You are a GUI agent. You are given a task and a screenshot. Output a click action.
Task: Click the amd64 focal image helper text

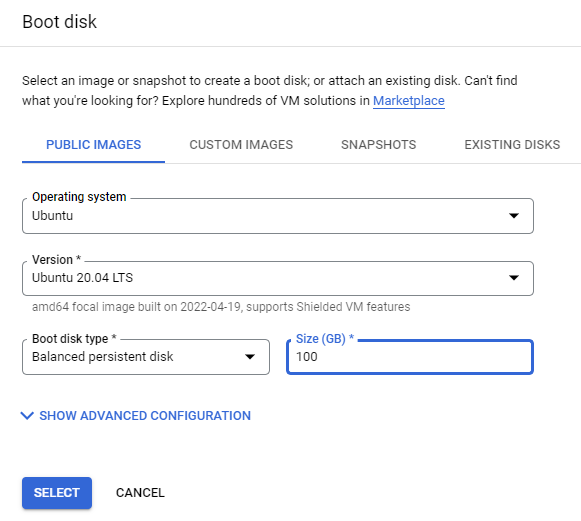pos(221,307)
